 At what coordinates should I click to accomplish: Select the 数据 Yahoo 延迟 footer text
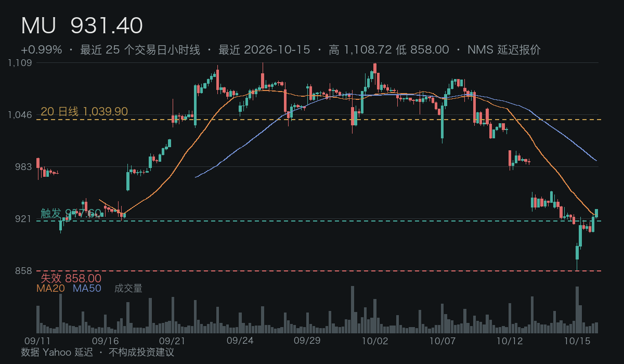57,353
